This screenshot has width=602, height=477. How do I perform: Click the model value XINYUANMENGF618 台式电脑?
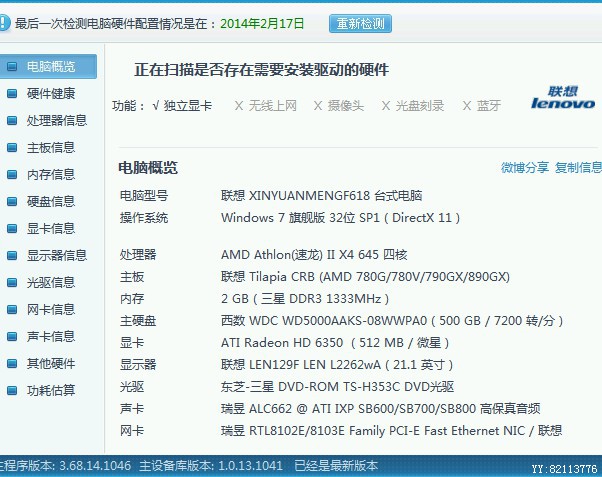[x=322, y=196]
